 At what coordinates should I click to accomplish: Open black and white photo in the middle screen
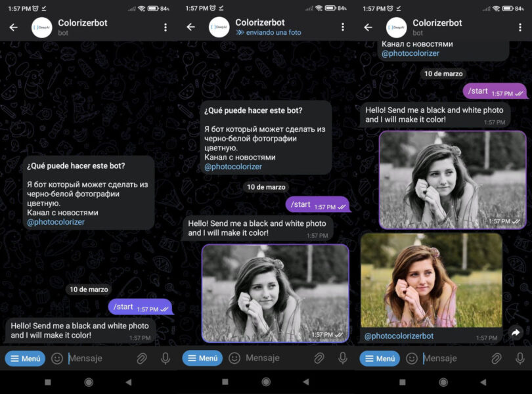point(275,294)
